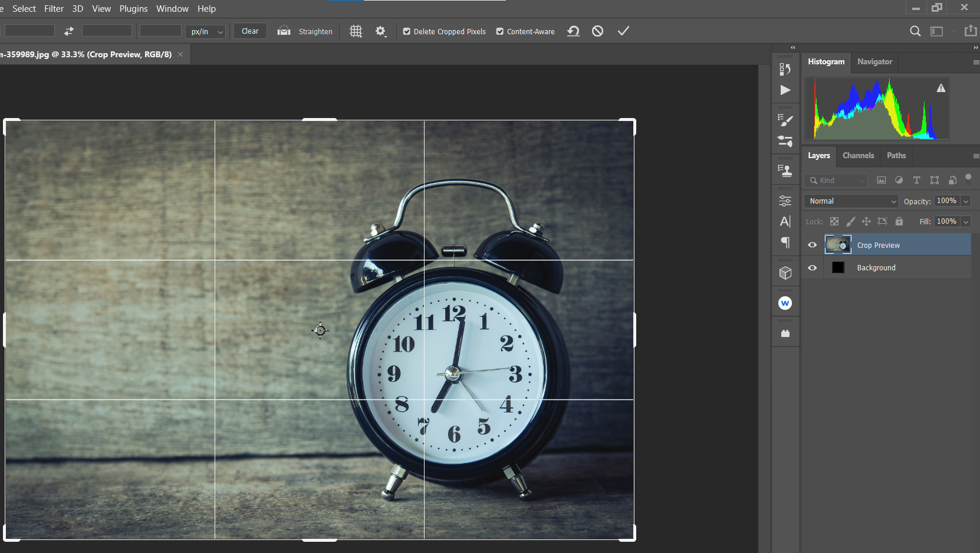Open the Actions panel play icon
980x553 pixels.
click(x=785, y=90)
